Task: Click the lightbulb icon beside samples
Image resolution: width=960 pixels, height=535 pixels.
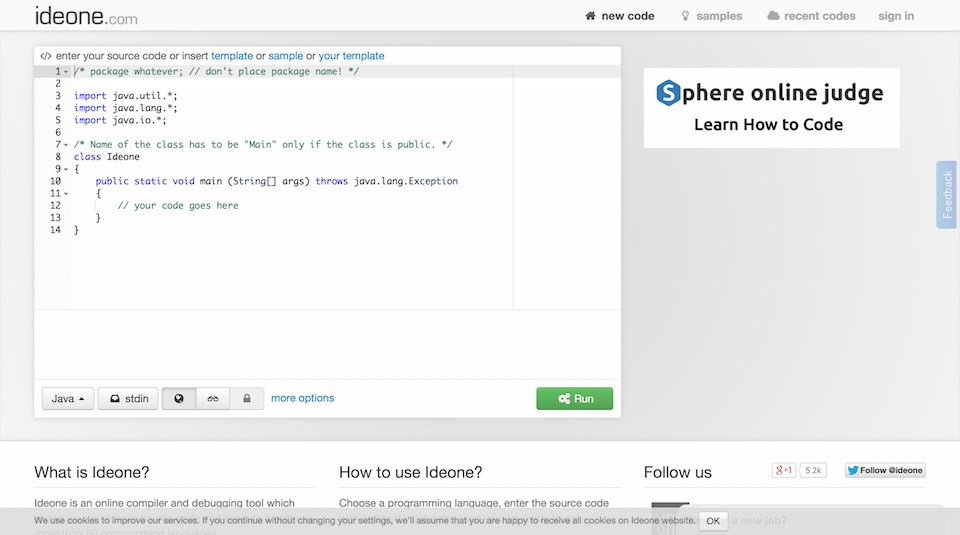Action: tap(685, 16)
